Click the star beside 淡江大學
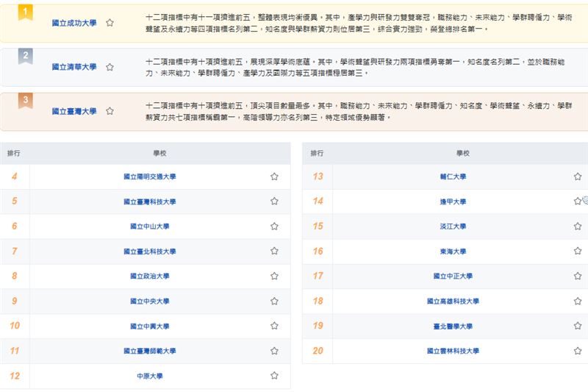This screenshot has width=588, height=392. pos(578,227)
